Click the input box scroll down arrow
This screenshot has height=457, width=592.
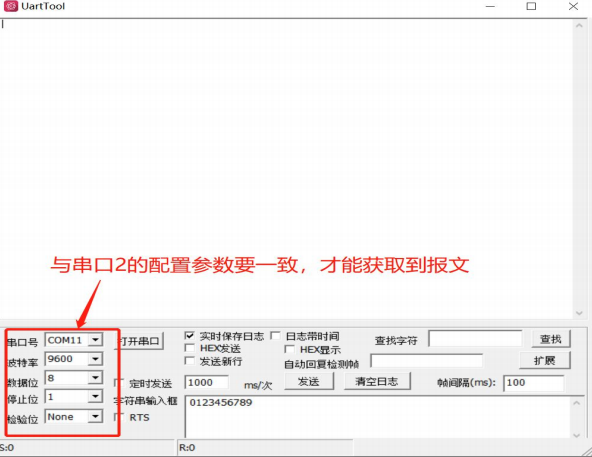coord(577,435)
